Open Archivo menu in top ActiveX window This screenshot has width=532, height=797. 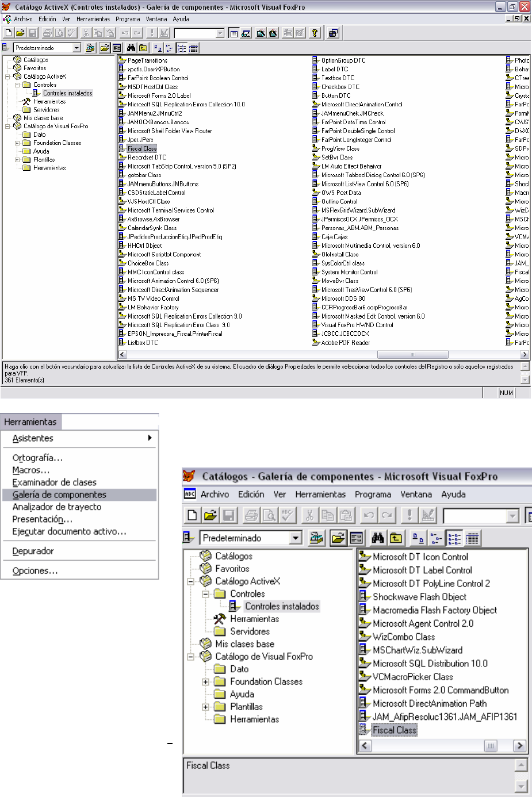[24, 19]
